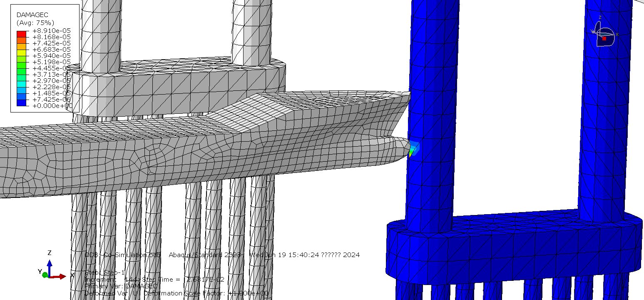Select the +5.940e-05 legend value
Viewport: 644px width, 300px height.
coord(51,56)
